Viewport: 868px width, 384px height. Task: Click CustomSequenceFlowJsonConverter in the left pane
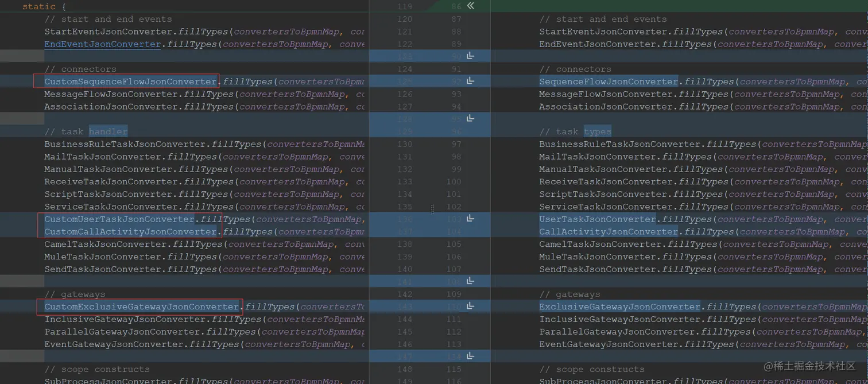pos(130,82)
